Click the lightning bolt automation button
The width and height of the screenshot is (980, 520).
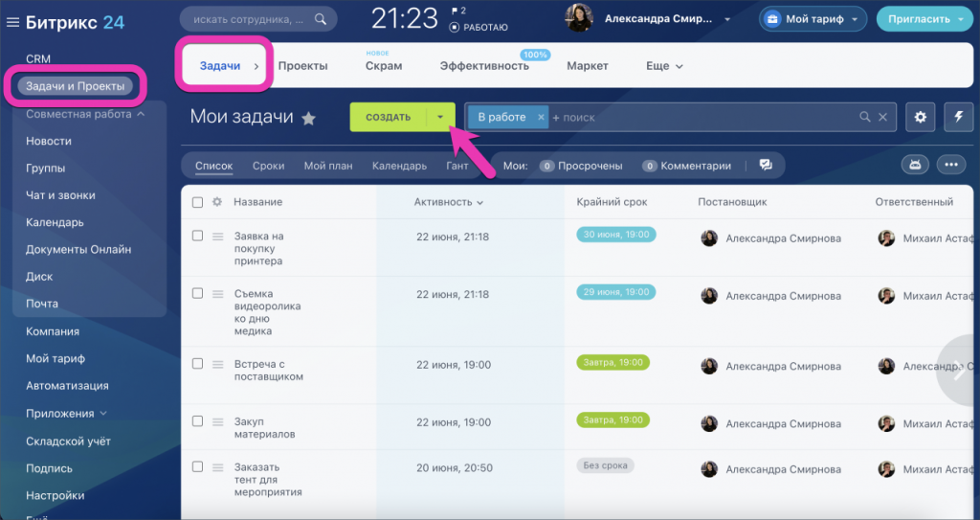coord(959,117)
